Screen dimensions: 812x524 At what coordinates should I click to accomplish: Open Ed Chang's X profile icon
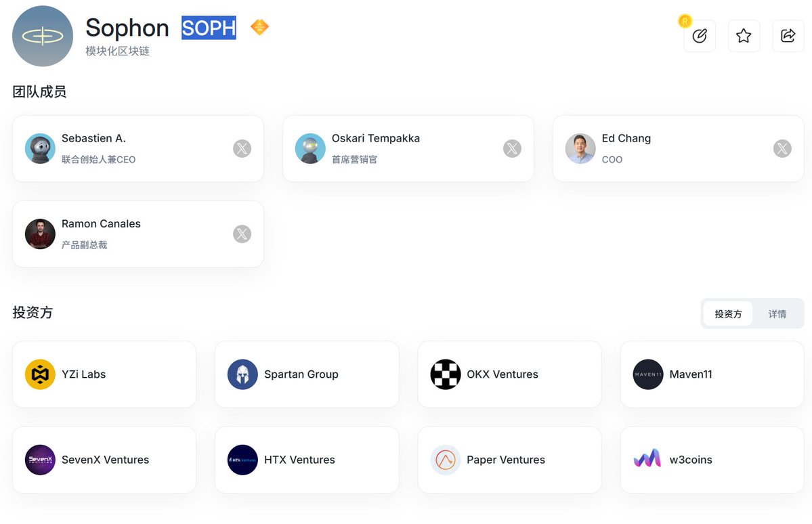pos(782,148)
